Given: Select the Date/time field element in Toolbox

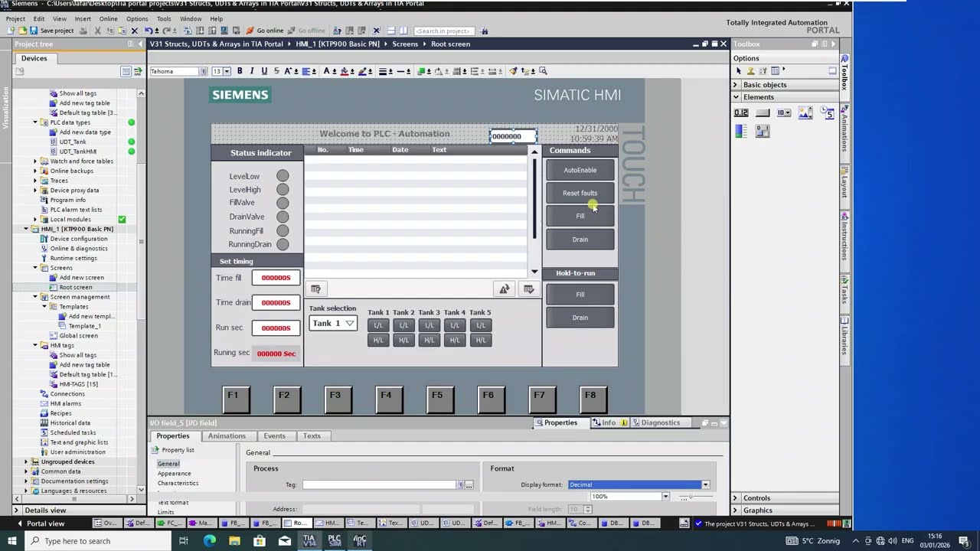Looking at the screenshot, I should pyautogui.click(x=828, y=113).
